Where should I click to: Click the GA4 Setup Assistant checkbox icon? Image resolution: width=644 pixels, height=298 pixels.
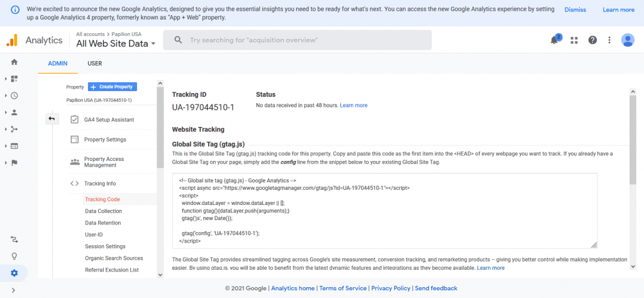(74, 119)
